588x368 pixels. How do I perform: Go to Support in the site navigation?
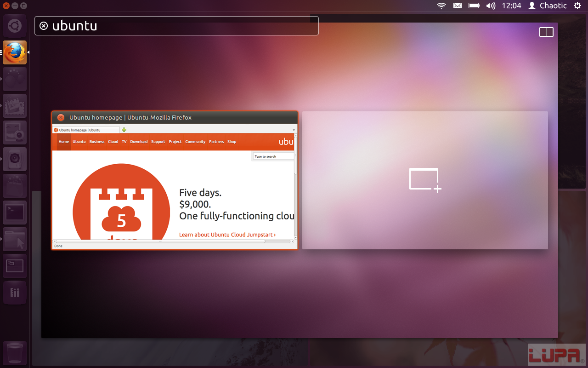158,142
